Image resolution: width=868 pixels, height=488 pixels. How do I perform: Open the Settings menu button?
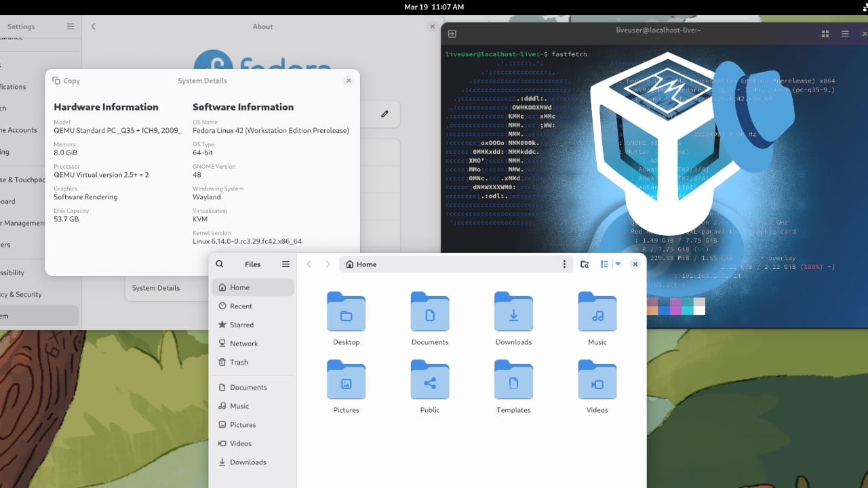pyautogui.click(x=70, y=26)
